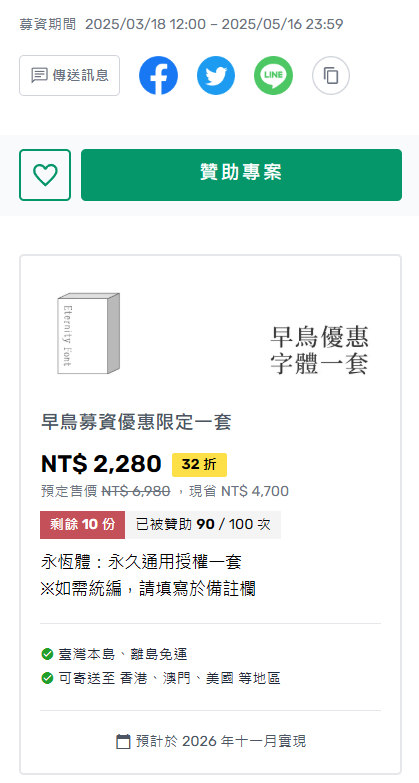Click the 早鳥優惠 字體一套 banner text
Image resolution: width=419 pixels, height=783 pixels.
coord(319,350)
